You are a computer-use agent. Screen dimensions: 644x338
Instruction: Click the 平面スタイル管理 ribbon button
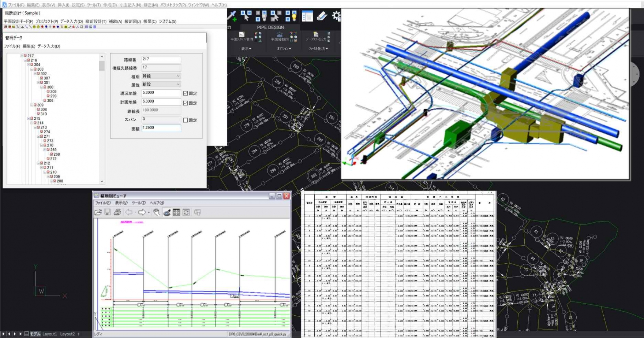point(242,37)
